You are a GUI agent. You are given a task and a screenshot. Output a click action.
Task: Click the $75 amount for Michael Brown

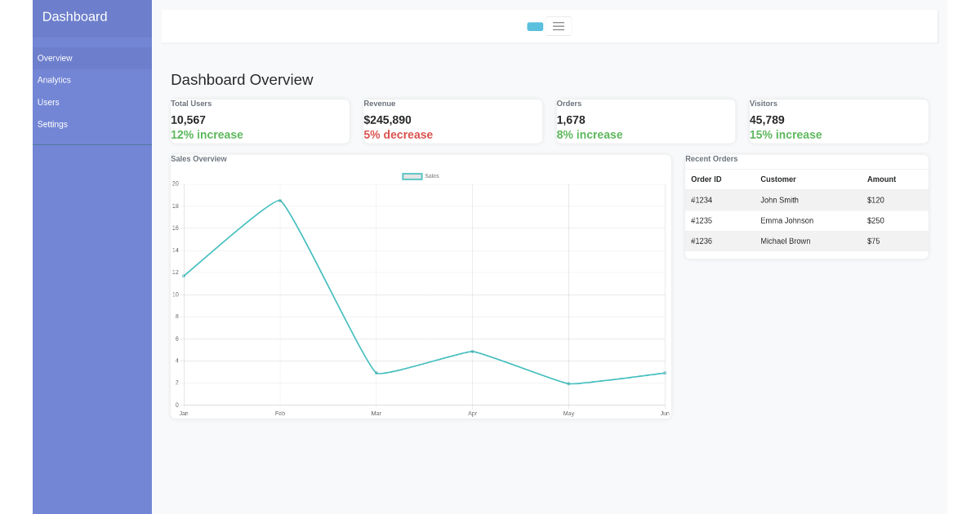[x=874, y=241]
